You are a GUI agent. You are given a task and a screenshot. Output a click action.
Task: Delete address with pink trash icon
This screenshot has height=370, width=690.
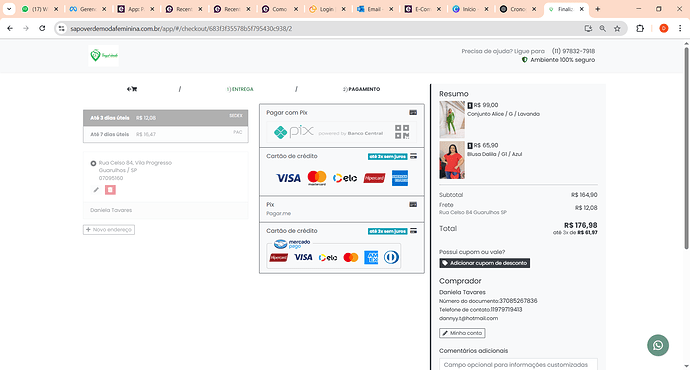[110, 190]
